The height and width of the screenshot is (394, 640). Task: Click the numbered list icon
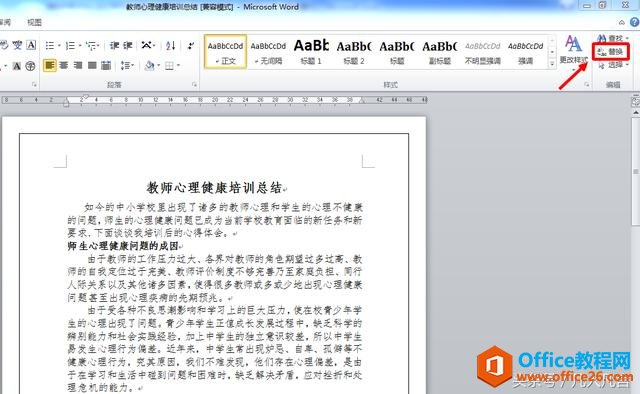pos(70,46)
